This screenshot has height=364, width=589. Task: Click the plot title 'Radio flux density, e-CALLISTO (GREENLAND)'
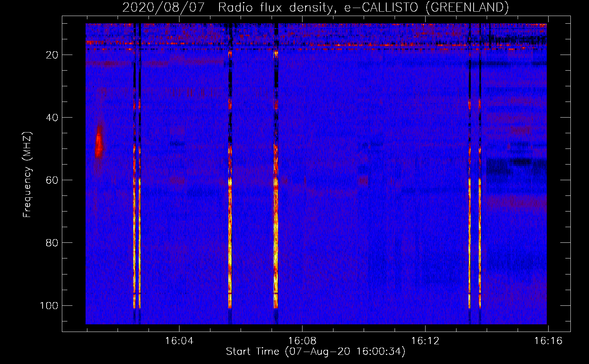click(363, 7)
